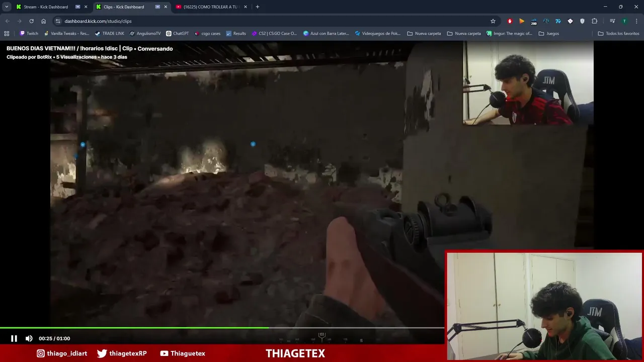Open the media controls music icon
Screen dimensions: 644x362
(612, 21)
